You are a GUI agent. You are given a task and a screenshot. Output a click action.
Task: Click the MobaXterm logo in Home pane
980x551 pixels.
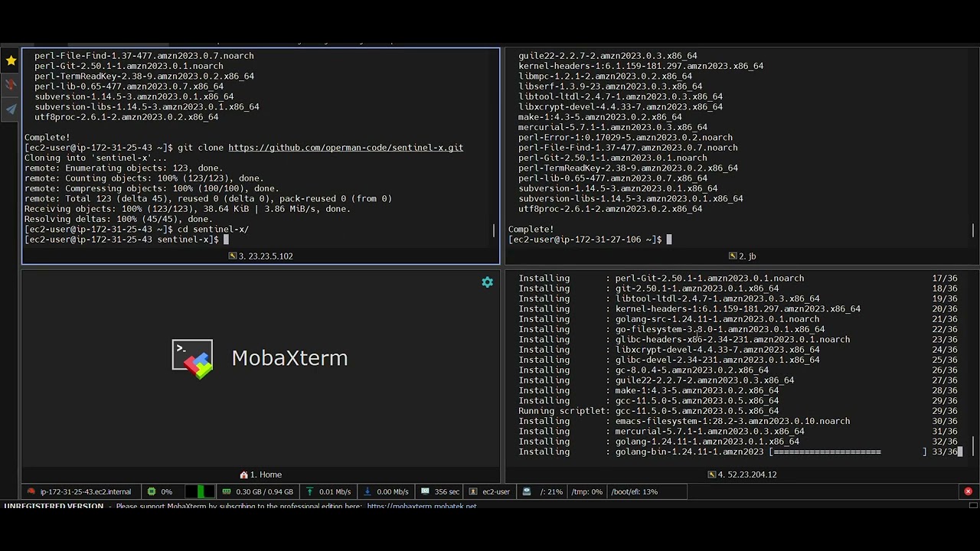coord(192,359)
